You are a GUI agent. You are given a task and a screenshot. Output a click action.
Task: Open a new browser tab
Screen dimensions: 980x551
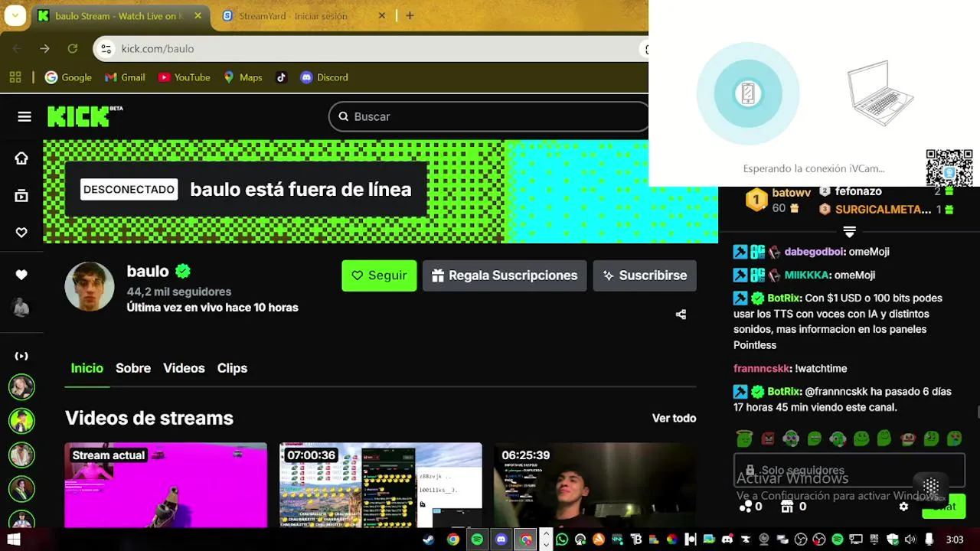coord(410,15)
